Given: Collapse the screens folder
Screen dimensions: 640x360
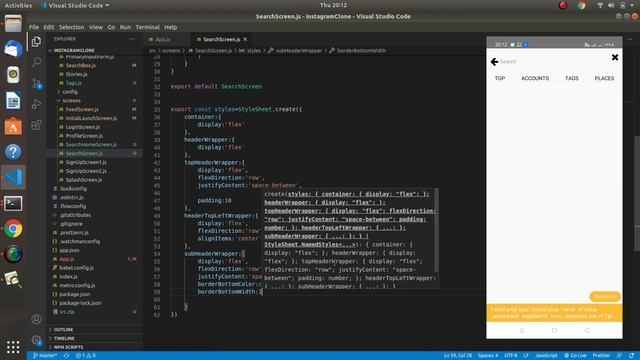Looking at the screenshot, I should (x=71, y=101).
